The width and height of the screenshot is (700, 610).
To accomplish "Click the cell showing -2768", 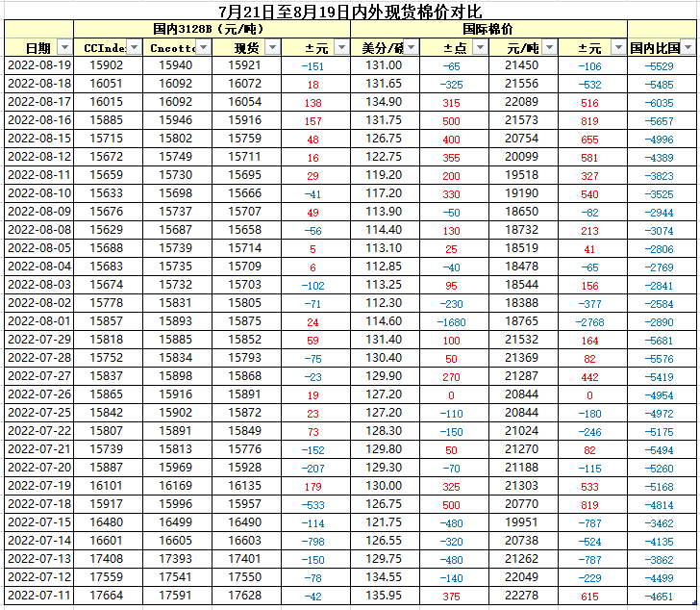I will tap(589, 321).
